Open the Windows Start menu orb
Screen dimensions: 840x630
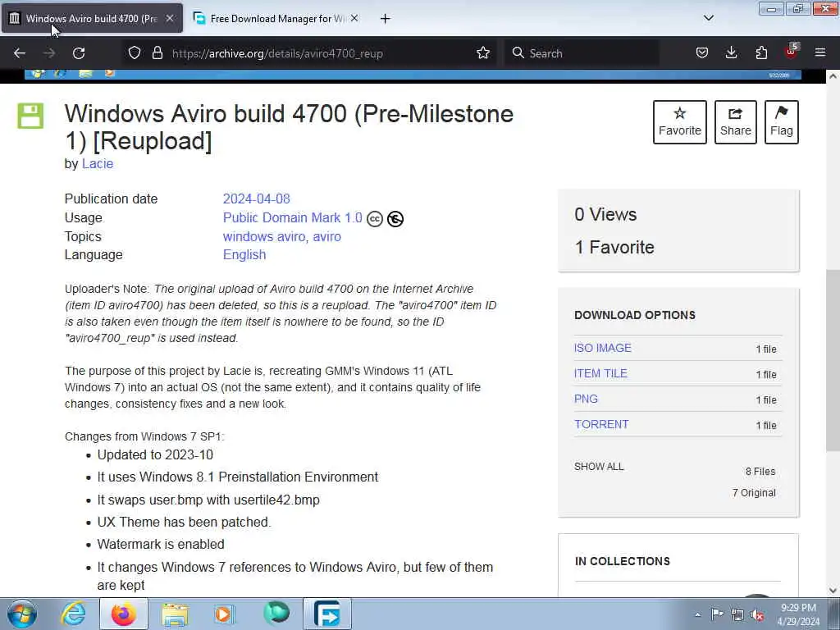pyautogui.click(x=22, y=614)
